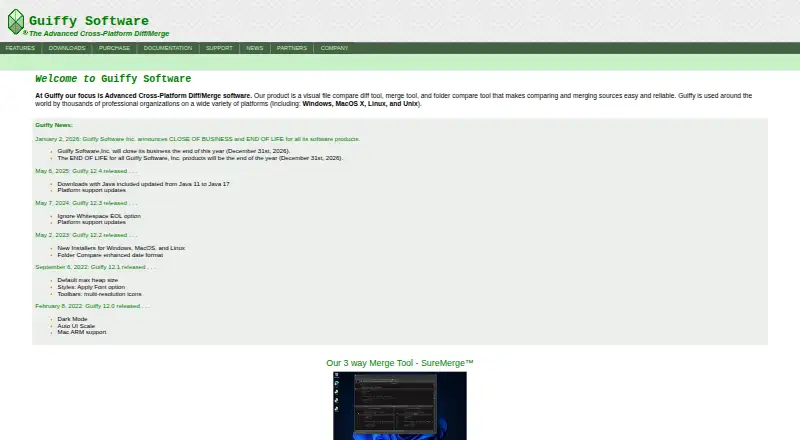The height and width of the screenshot is (440, 800).
Task: Click the bullet about Java 11 to Java 17 downloads
Action: 143,184
